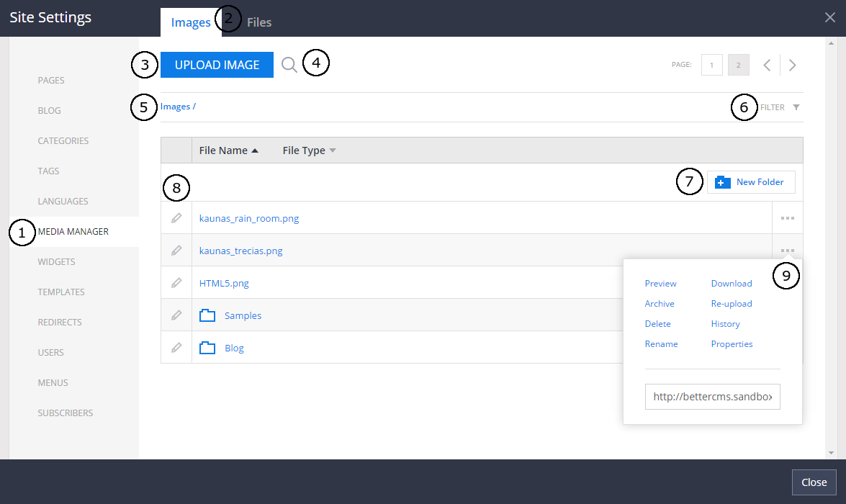The height and width of the screenshot is (504, 846).
Task: Go to previous page arrow
Action: point(767,65)
